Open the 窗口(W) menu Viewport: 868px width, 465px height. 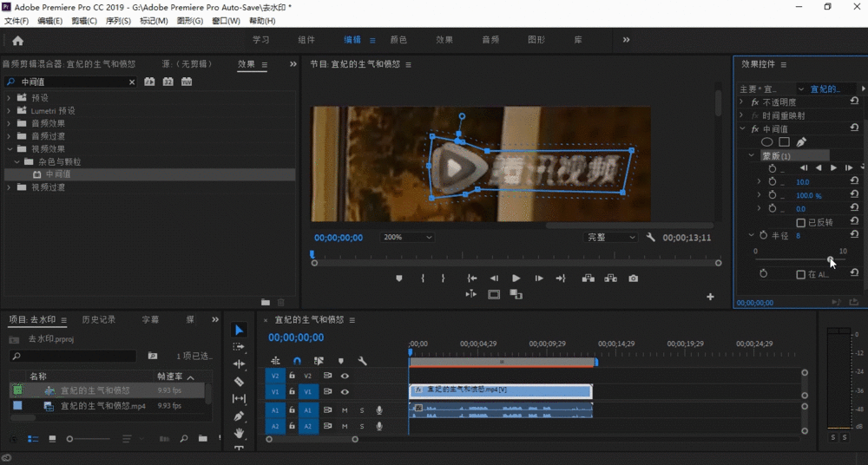(226, 21)
